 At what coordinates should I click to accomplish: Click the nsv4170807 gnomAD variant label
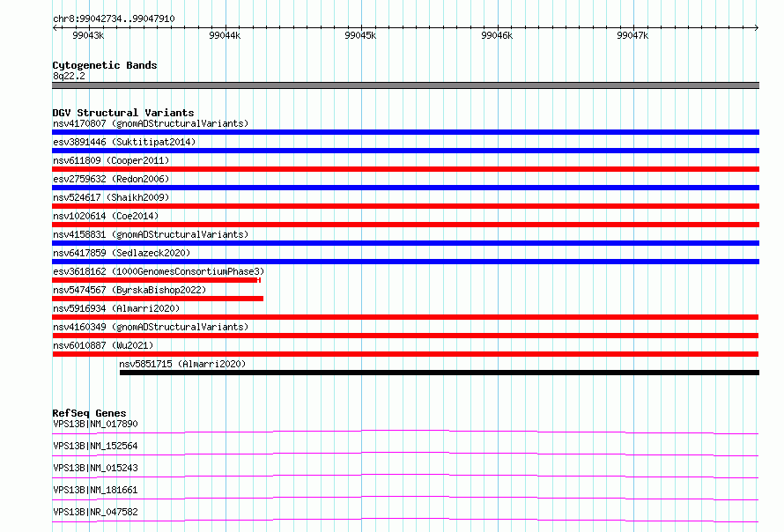(151, 123)
